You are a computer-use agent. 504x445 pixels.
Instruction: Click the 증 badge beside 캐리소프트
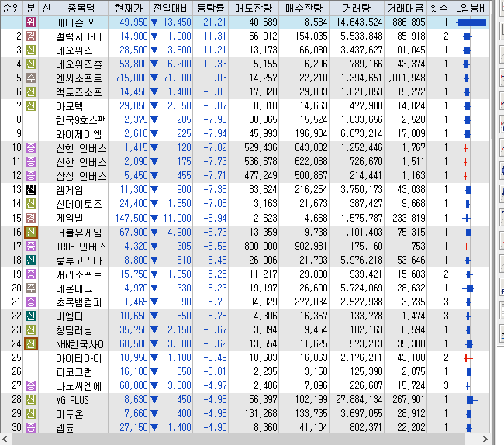[x=31, y=274]
